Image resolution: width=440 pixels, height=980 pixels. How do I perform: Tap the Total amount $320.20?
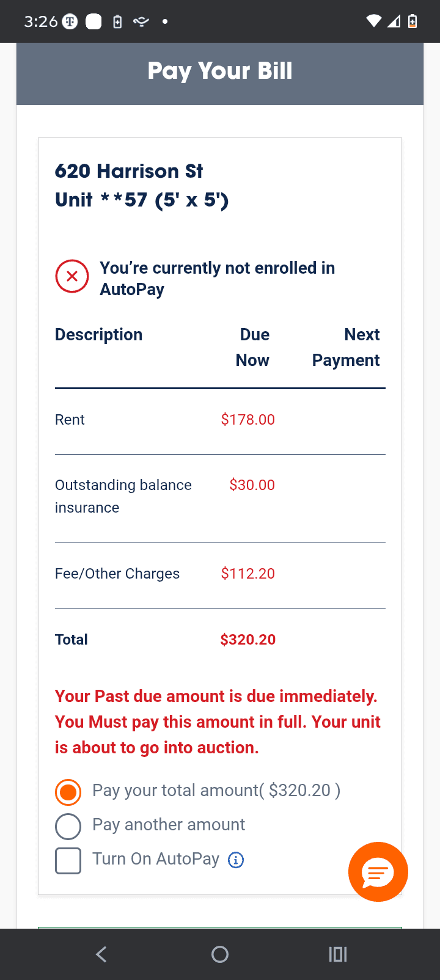click(248, 640)
